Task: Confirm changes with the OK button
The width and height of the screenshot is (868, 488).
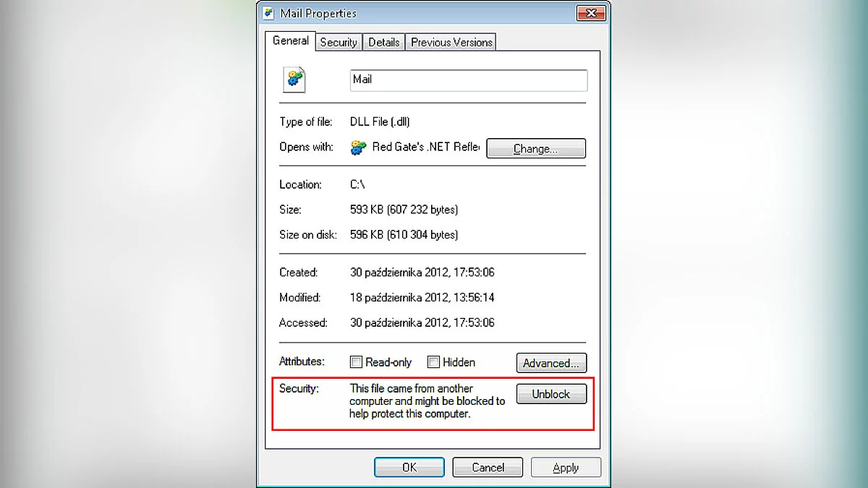Action: click(409, 468)
